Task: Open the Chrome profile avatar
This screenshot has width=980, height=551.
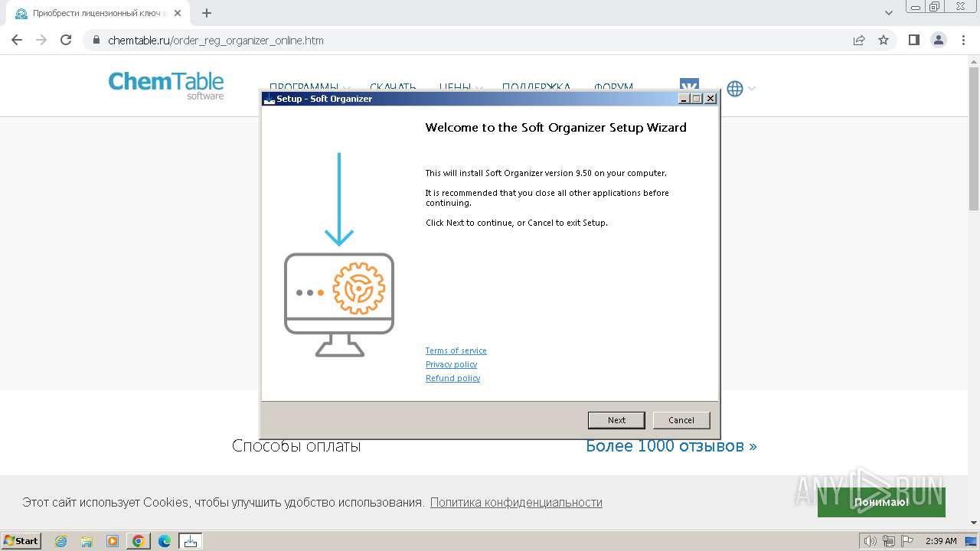Action: click(x=939, y=40)
